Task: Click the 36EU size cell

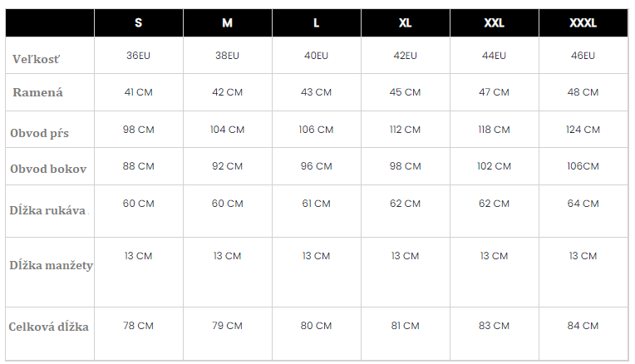Action: coord(138,56)
